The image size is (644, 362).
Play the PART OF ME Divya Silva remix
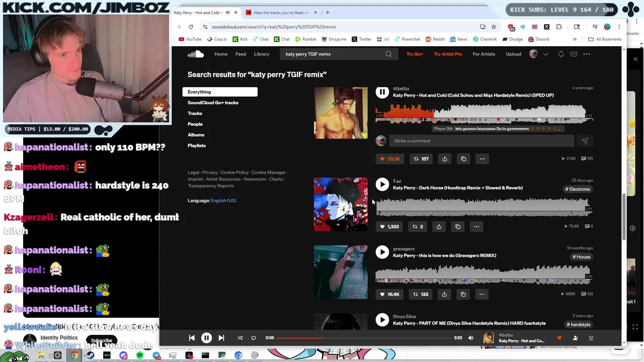pyautogui.click(x=382, y=320)
